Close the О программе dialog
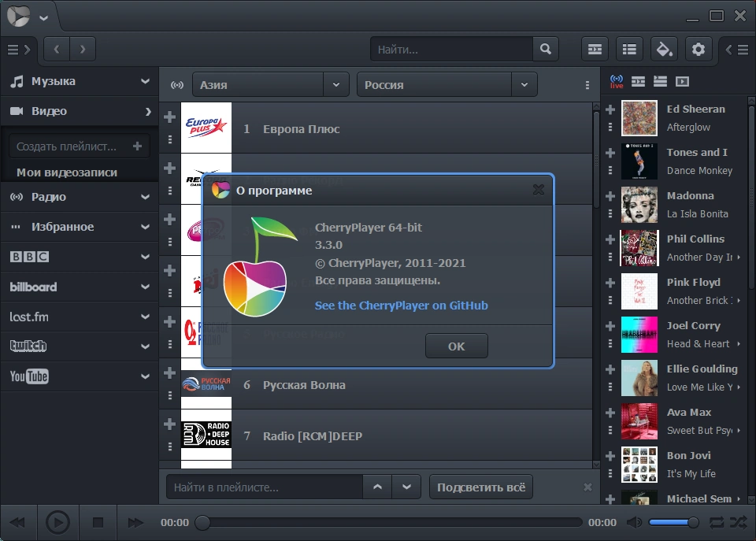The image size is (756, 541). [x=539, y=190]
